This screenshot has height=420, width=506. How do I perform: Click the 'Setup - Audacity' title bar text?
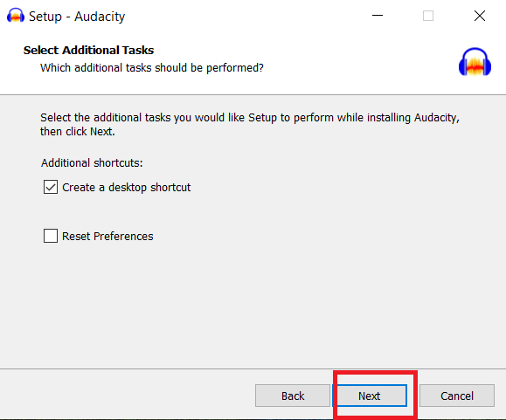77,17
